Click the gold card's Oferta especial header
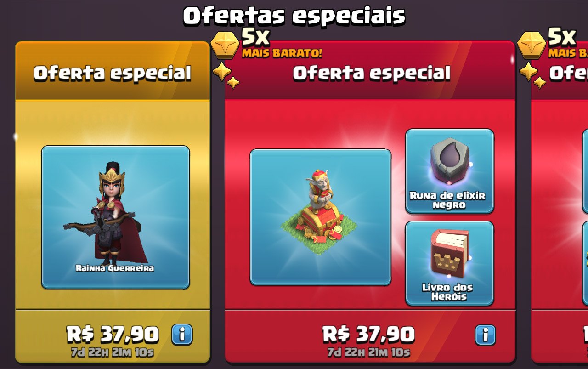Viewport: 588px width, 369px height. pyautogui.click(x=113, y=73)
